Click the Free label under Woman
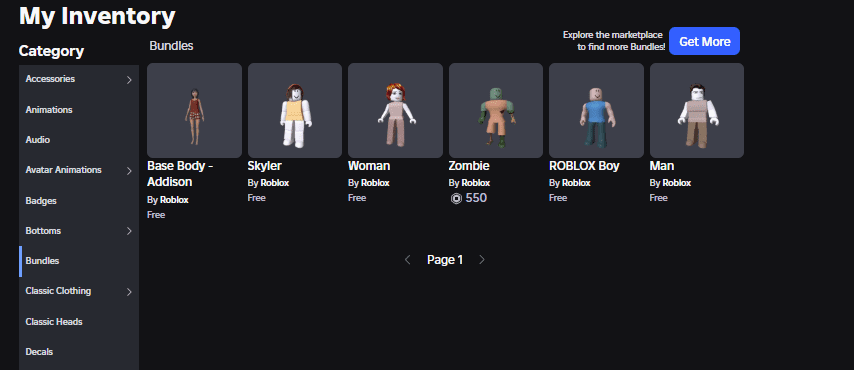The height and width of the screenshot is (370, 854). coord(357,198)
